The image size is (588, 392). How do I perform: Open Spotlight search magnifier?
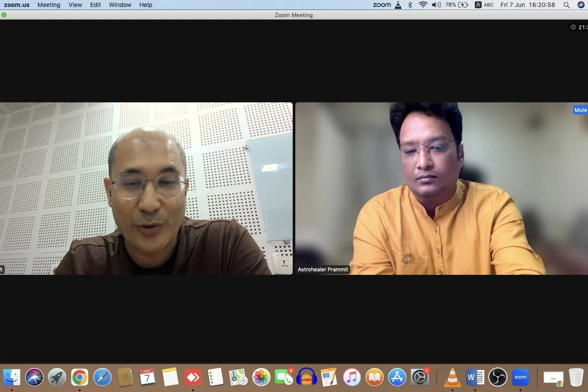point(566,5)
